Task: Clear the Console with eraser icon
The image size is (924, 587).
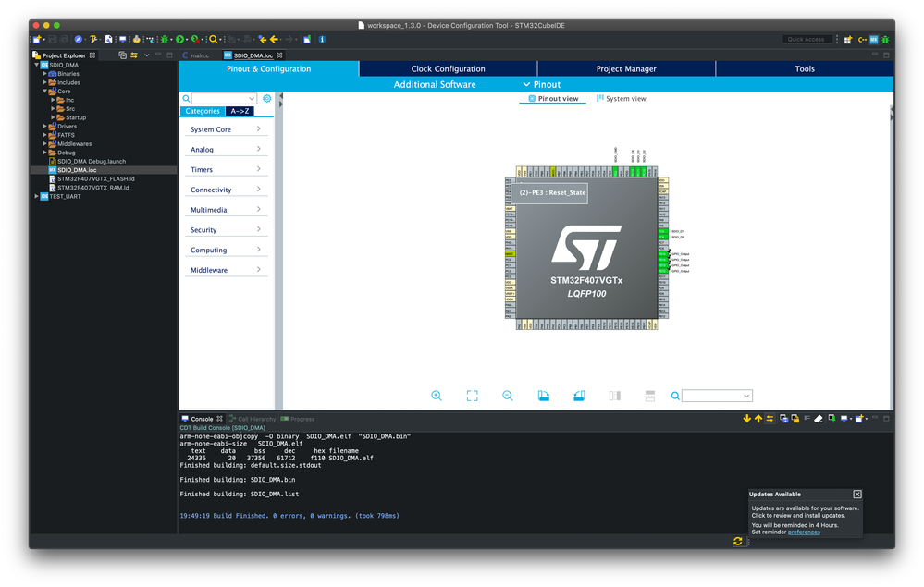Action: click(818, 419)
